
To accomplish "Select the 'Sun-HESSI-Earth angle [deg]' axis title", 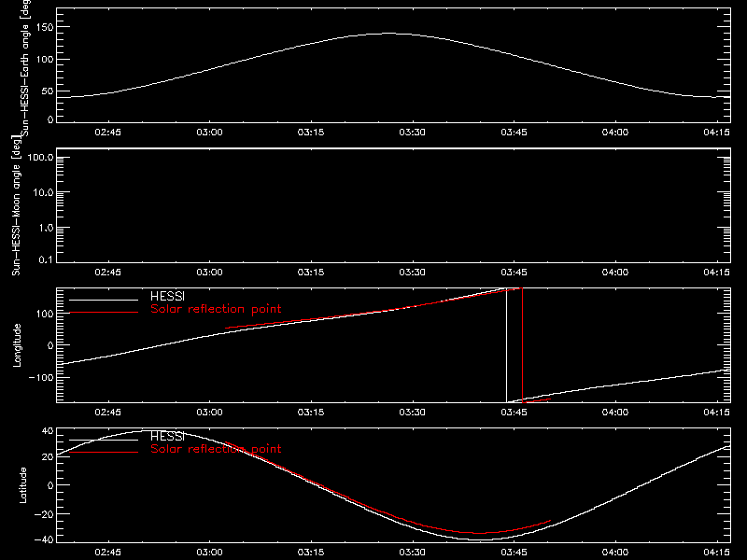I will [24, 67].
